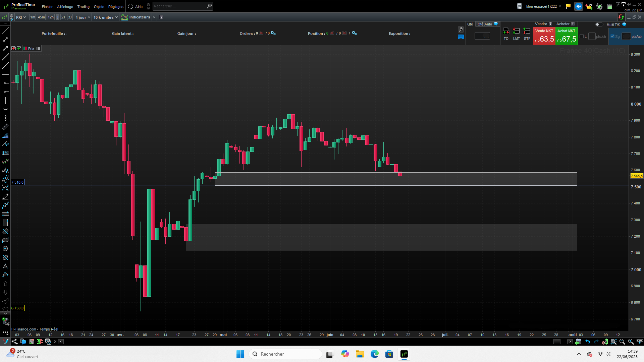Toggle the Multi T/S switch

click(599, 24)
